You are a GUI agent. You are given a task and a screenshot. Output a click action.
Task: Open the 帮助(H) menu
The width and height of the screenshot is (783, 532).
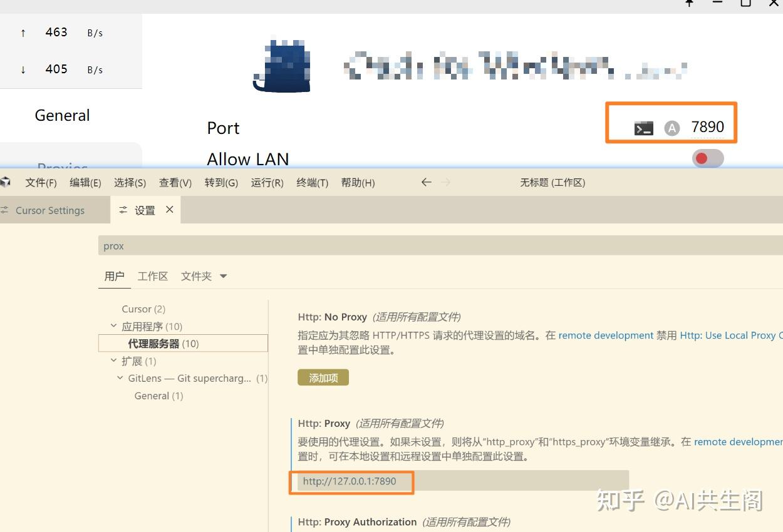358,183
